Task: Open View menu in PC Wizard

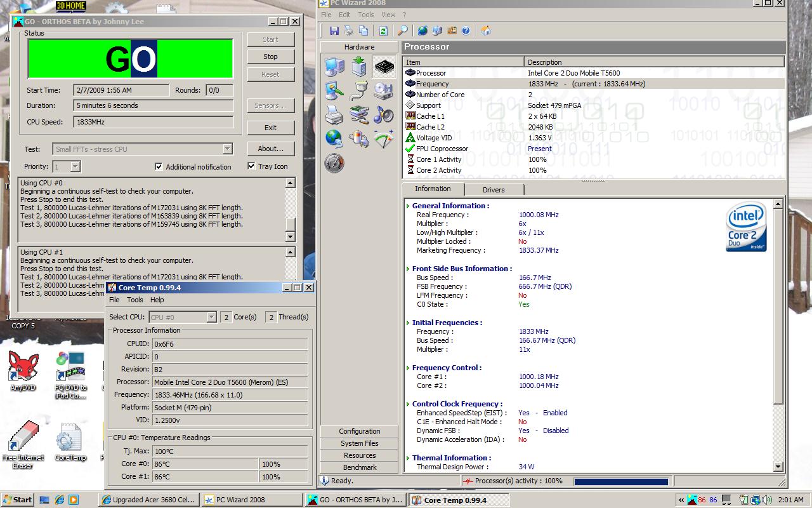Action: (388, 15)
